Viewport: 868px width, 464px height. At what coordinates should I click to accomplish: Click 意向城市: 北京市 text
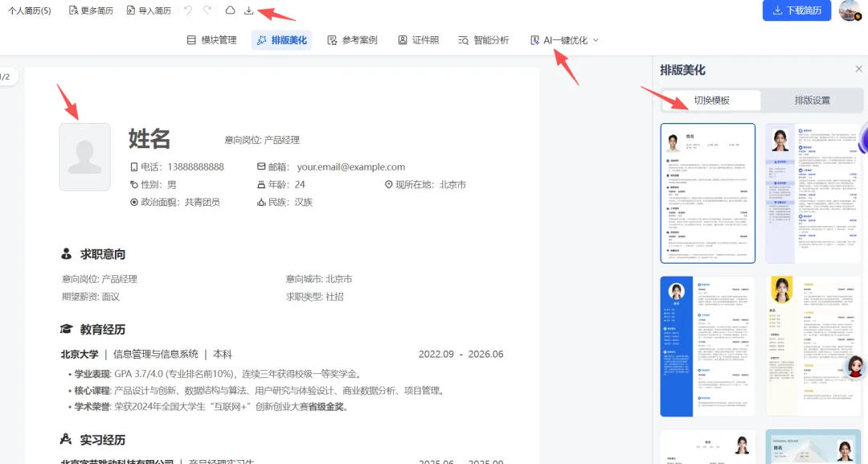319,279
